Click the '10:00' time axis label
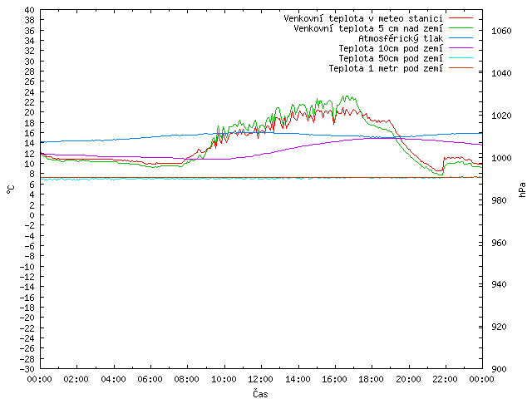The width and height of the screenshot is (532, 399). tap(224, 379)
